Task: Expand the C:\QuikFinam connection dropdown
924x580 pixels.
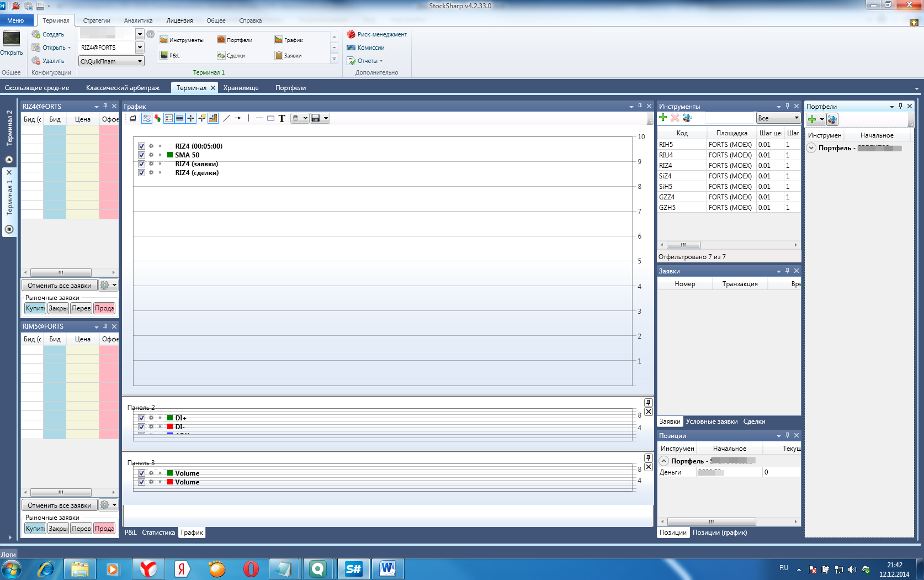Action: coord(140,61)
